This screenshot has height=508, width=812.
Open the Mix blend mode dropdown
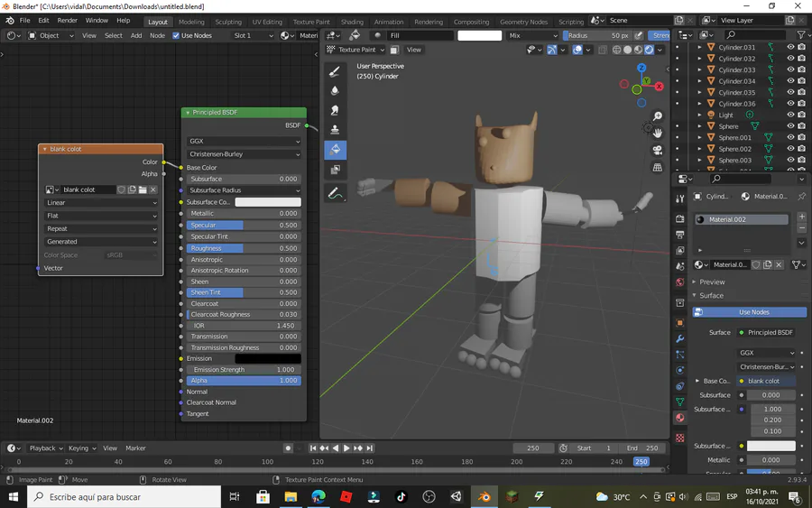click(532, 35)
